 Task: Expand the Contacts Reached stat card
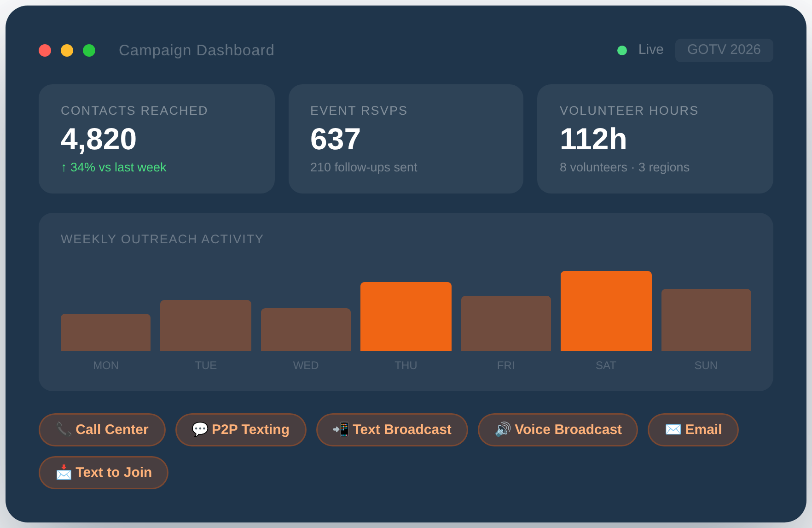click(x=157, y=139)
